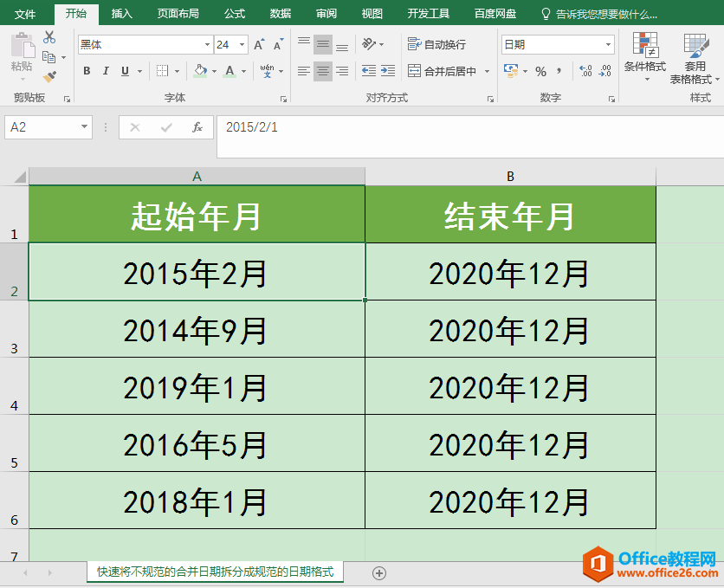Click the Insert Function fx button
Image resolution: width=724 pixels, height=588 pixels.
pos(197,127)
